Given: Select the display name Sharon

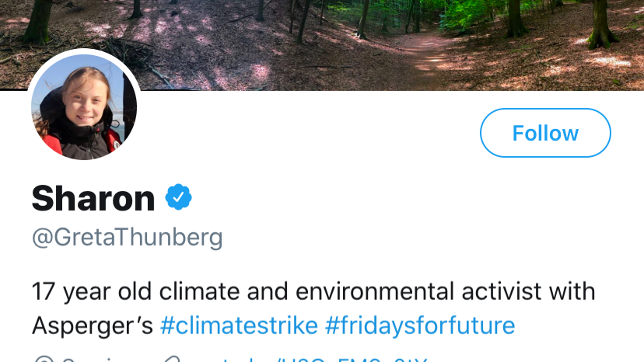Looking at the screenshot, I should (94, 198).
